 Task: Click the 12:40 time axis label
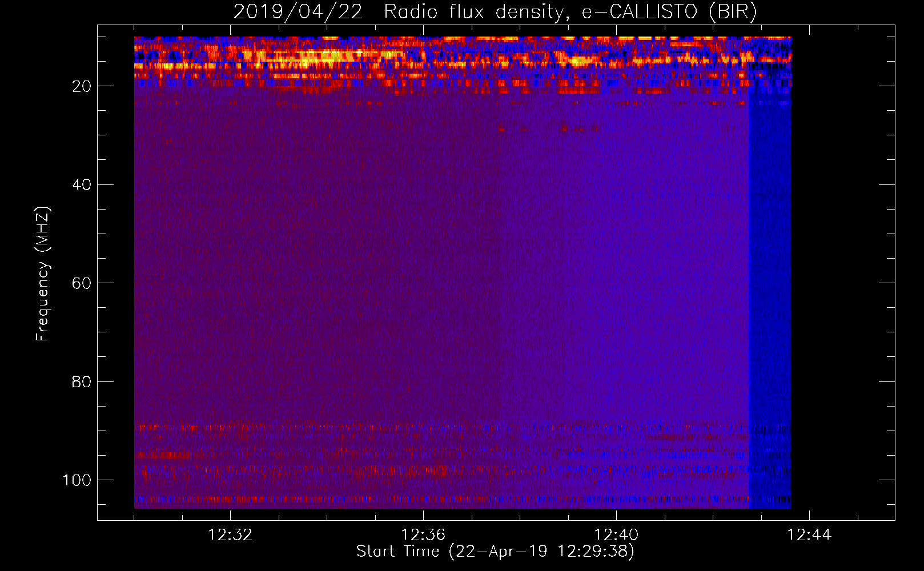[616, 535]
